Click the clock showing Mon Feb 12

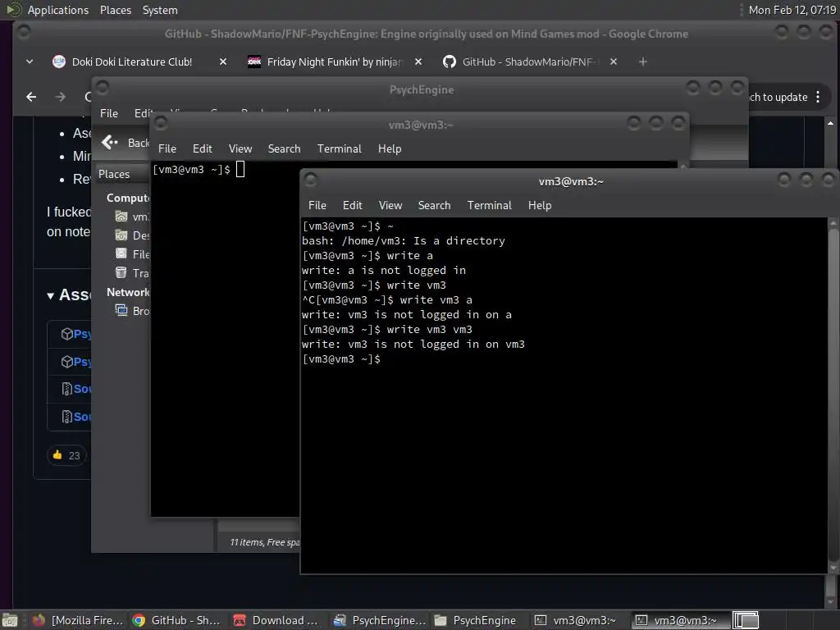click(x=792, y=10)
